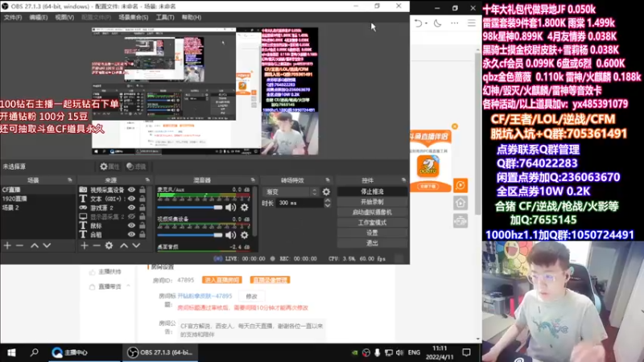Image resolution: width=644 pixels, height=362 pixels.
Task: Toggle visibility of 文本 (GDI+) source
Action: pos(131,199)
